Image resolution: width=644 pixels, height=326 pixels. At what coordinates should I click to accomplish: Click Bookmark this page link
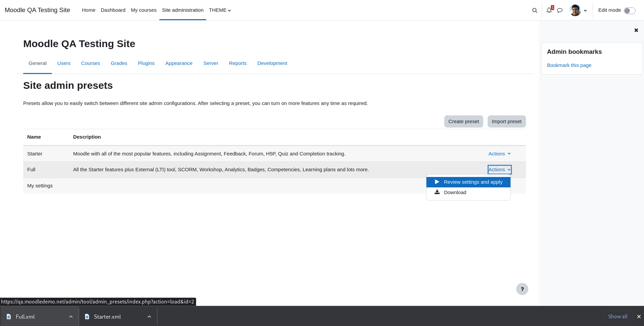click(569, 65)
